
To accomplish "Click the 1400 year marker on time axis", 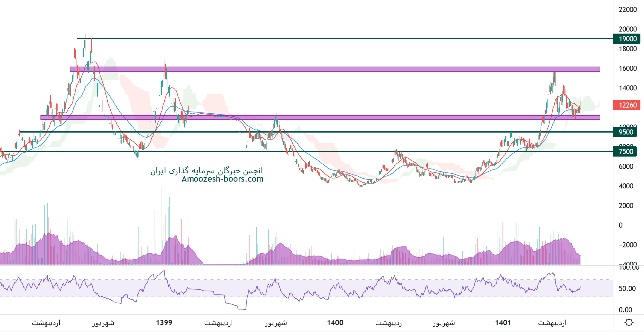I will [x=335, y=323].
